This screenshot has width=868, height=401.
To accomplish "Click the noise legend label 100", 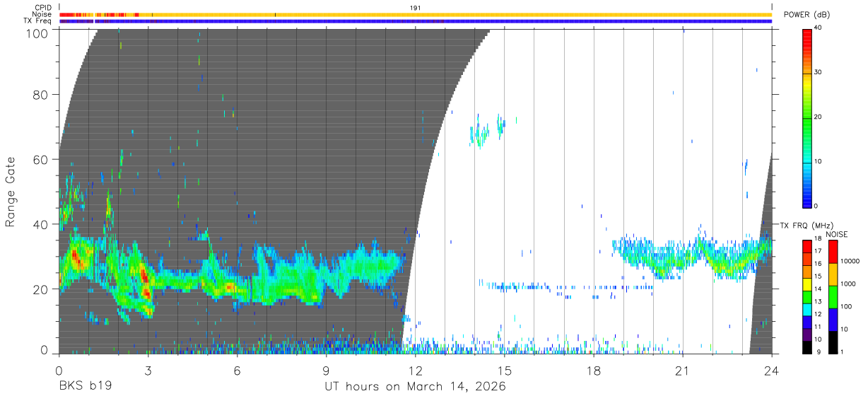I will (845, 306).
